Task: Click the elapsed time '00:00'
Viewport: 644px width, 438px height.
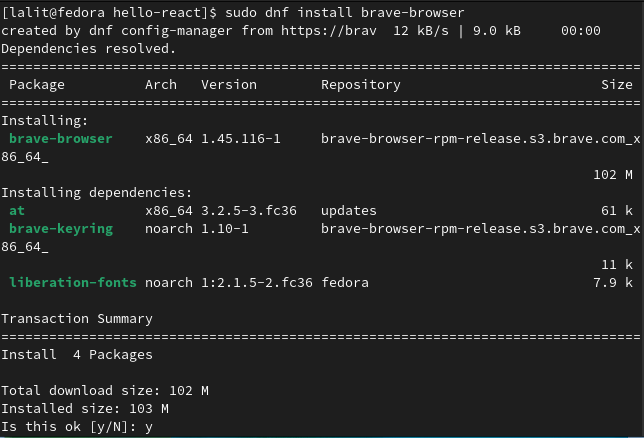Action: point(581,31)
